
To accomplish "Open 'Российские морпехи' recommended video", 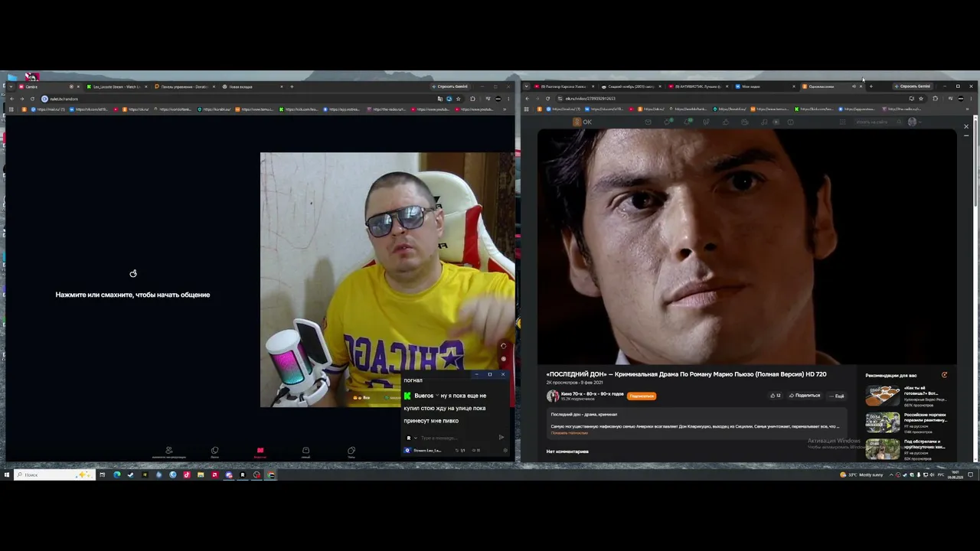I will point(906,422).
